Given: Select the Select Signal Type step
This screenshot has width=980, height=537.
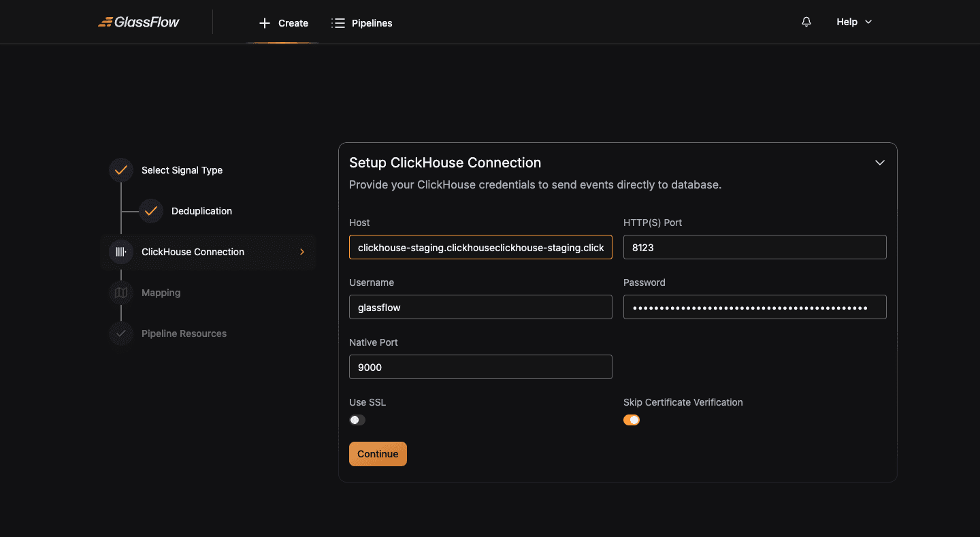Looking at the screenshot, I should 182,170.
